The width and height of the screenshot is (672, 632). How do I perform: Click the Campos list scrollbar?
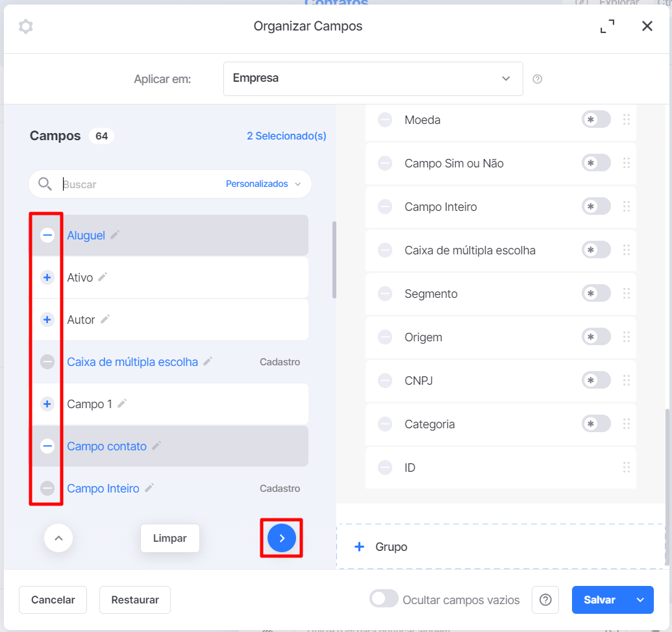[334, 260]
